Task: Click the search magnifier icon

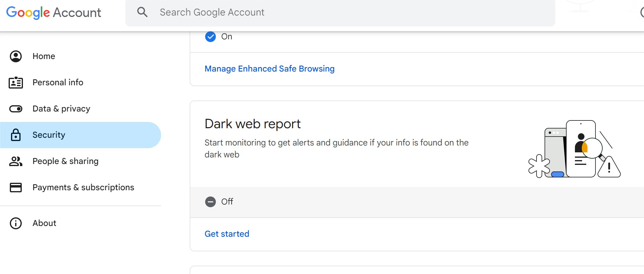Action: coord(142,12)
